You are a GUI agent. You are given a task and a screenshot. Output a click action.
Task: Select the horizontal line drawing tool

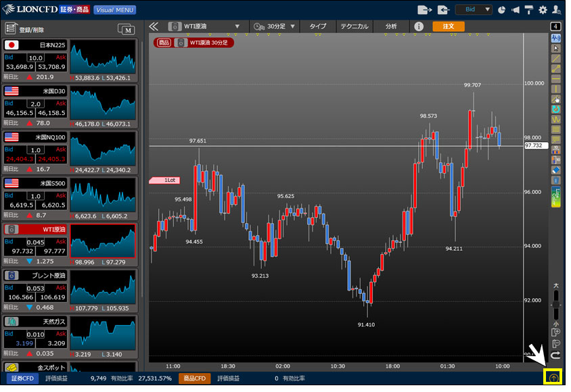coord(556,78)
